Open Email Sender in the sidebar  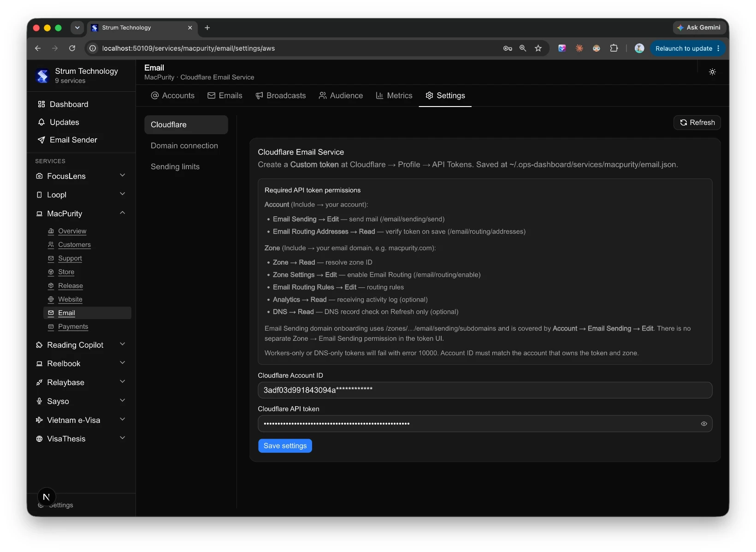81,140
